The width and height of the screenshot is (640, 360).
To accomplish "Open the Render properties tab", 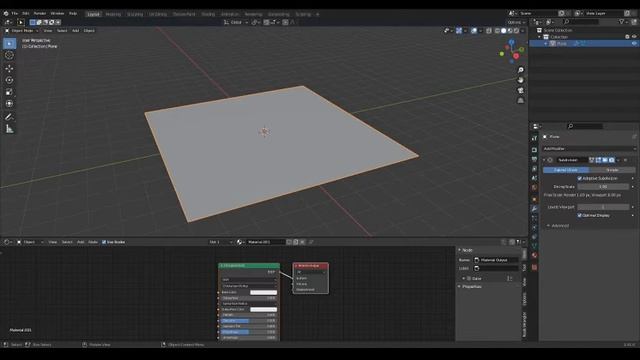I will pos(534,150).
